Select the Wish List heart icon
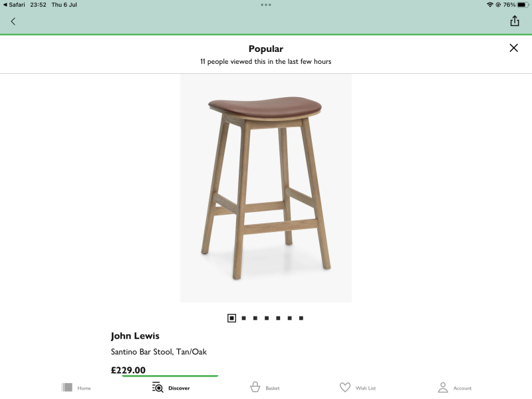 click(346, 387)
